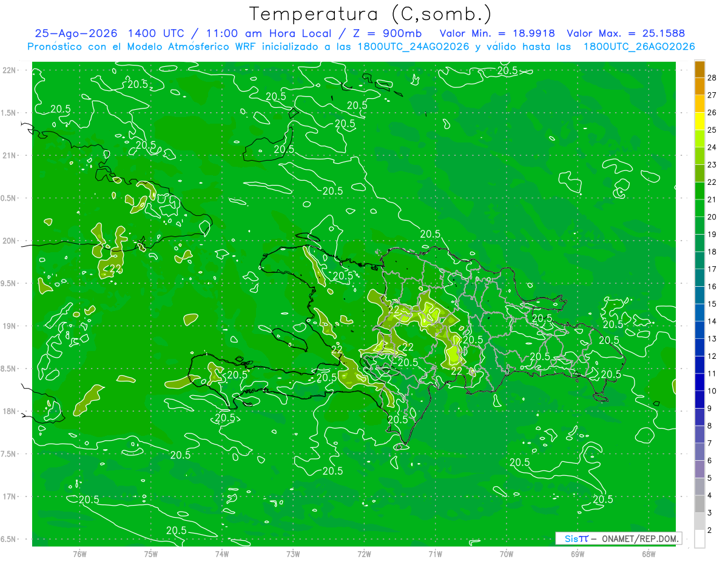Click the '68W' longitude axis label
The width and height of the screenshot is (728, 562).
649,554
